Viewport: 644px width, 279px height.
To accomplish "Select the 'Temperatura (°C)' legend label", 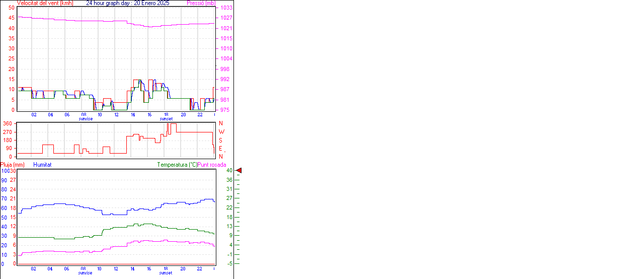I will point(177,165).
